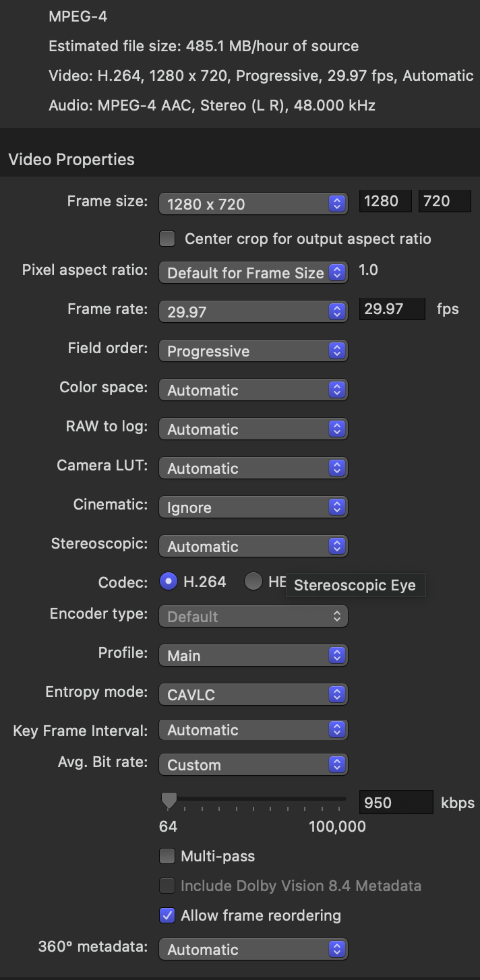Open RAW to log dropdown
This screenshot has width=480, height=980.
[x=253, y=429]
